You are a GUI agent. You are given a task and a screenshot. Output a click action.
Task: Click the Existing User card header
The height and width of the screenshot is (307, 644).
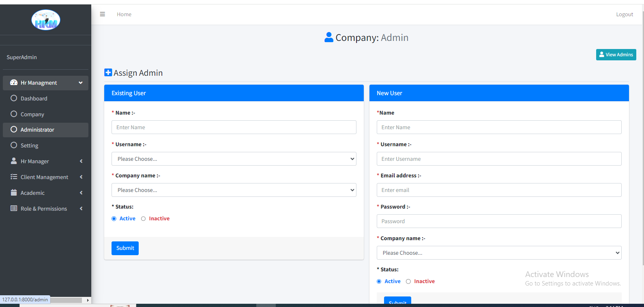pyautogui.click(x=234, y=93)
